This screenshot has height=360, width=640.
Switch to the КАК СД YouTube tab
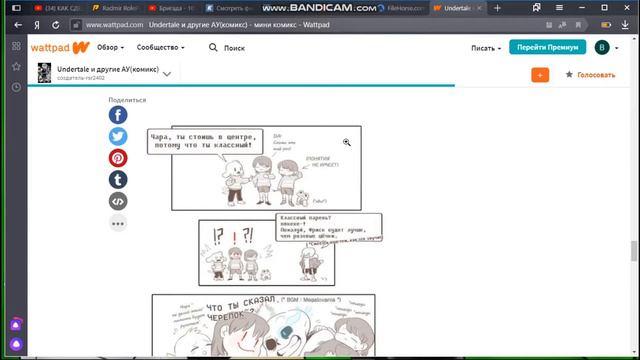(x=58, y=8)
